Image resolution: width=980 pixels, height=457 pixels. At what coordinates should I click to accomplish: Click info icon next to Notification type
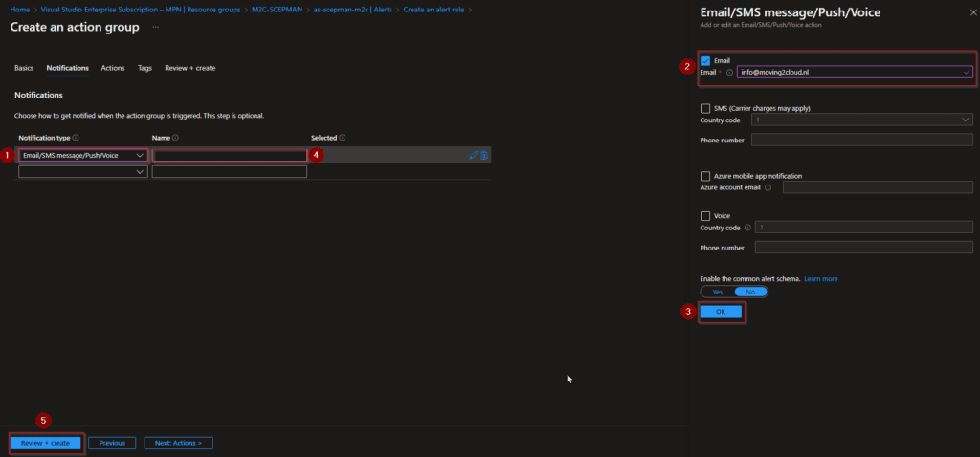[x=76, y=138]
